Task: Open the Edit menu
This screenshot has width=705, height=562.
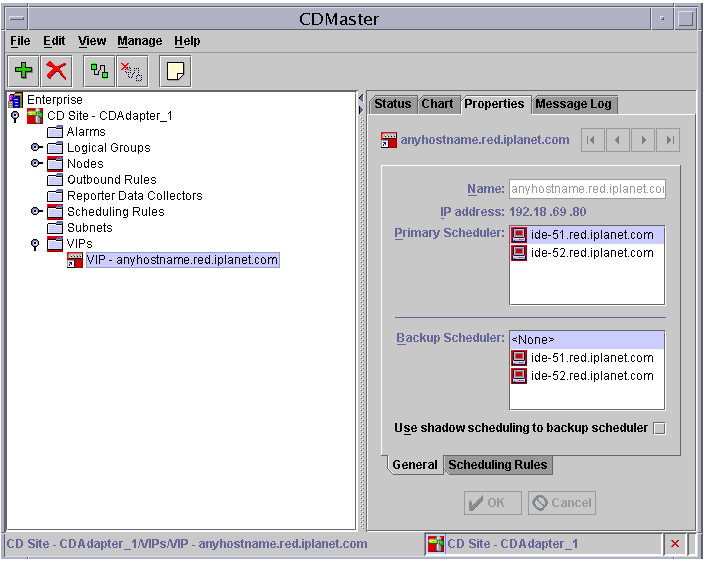Action: (x=54, y=41)
